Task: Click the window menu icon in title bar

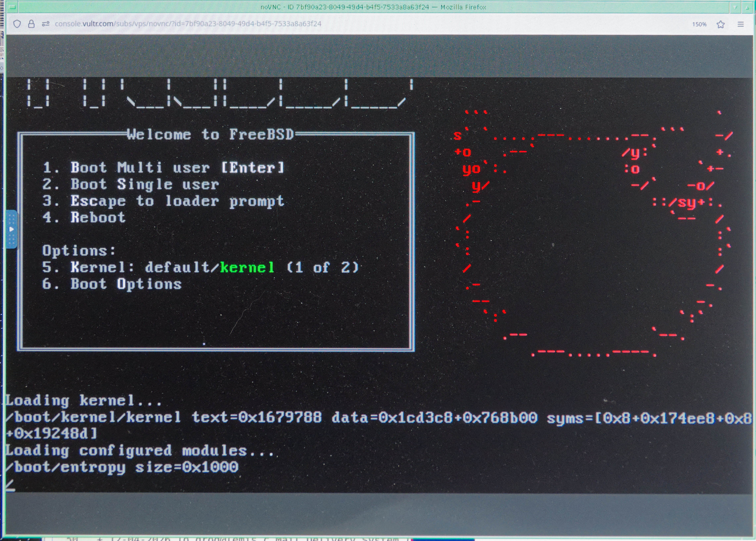Action: tap(12, 7)
